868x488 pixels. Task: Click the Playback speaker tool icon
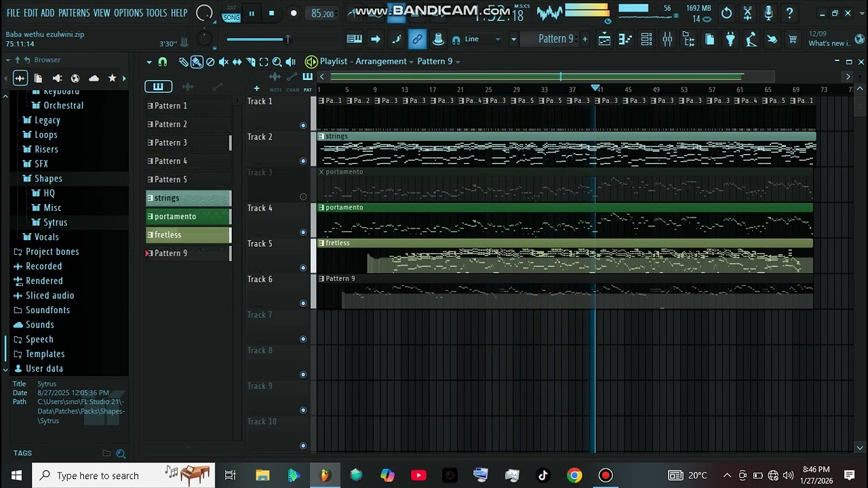tap(290, 62)
